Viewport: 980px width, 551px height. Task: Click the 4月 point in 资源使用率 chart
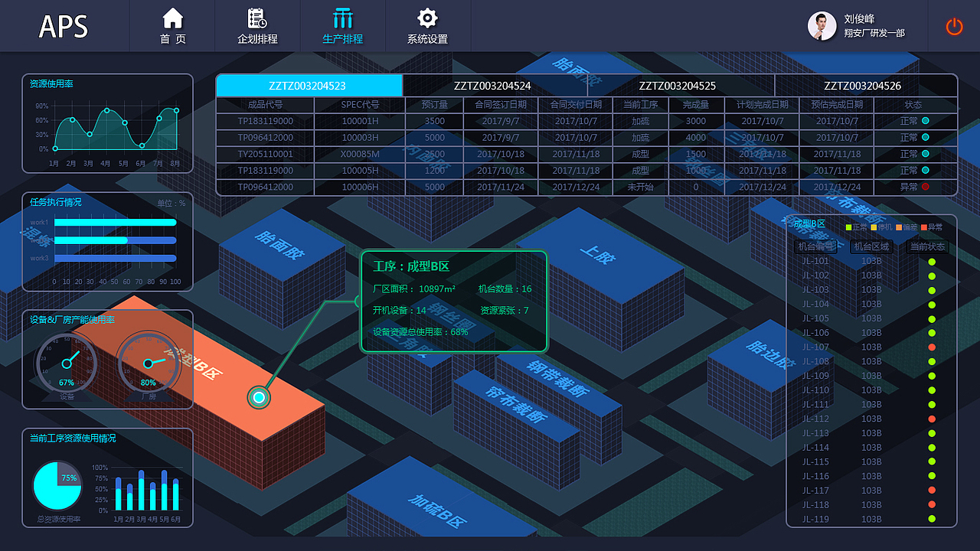pos(107,111)
